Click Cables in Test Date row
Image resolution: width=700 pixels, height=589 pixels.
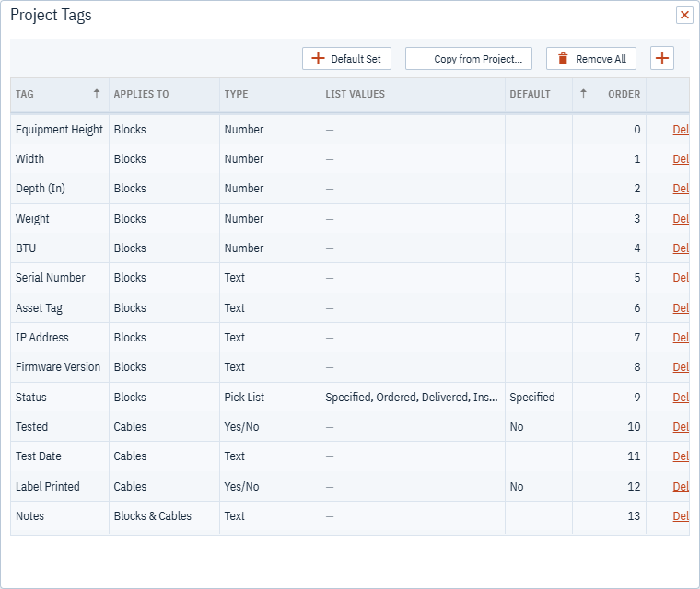tap(130, 456)
